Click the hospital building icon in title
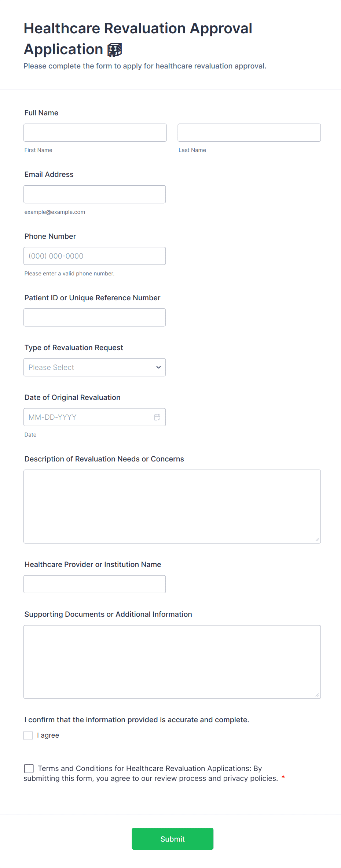Viewport: 341px width, 868px height. tap(114, 50)
